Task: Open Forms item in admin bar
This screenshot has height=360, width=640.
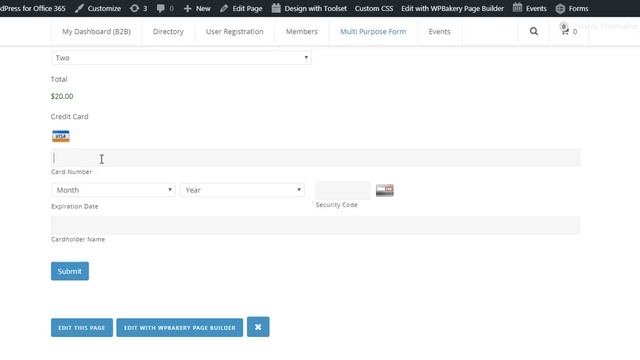Action: pos(572,8)
